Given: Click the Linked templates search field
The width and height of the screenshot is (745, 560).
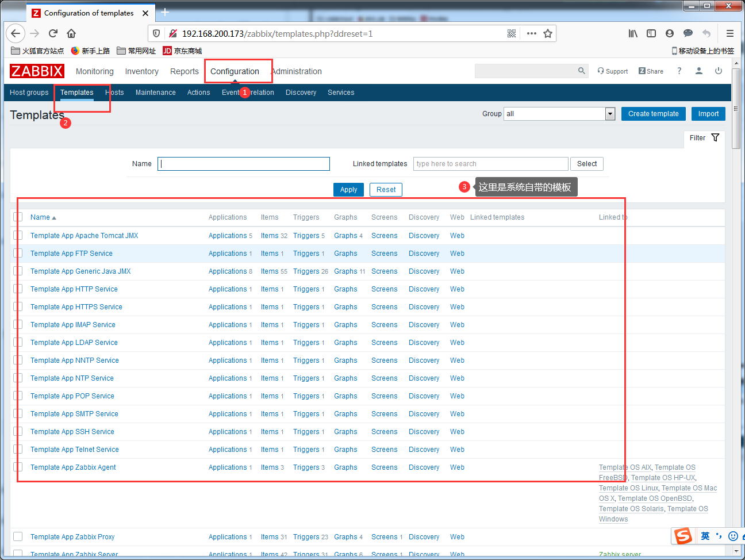Looking at the screenshot, I should (491, 164).
